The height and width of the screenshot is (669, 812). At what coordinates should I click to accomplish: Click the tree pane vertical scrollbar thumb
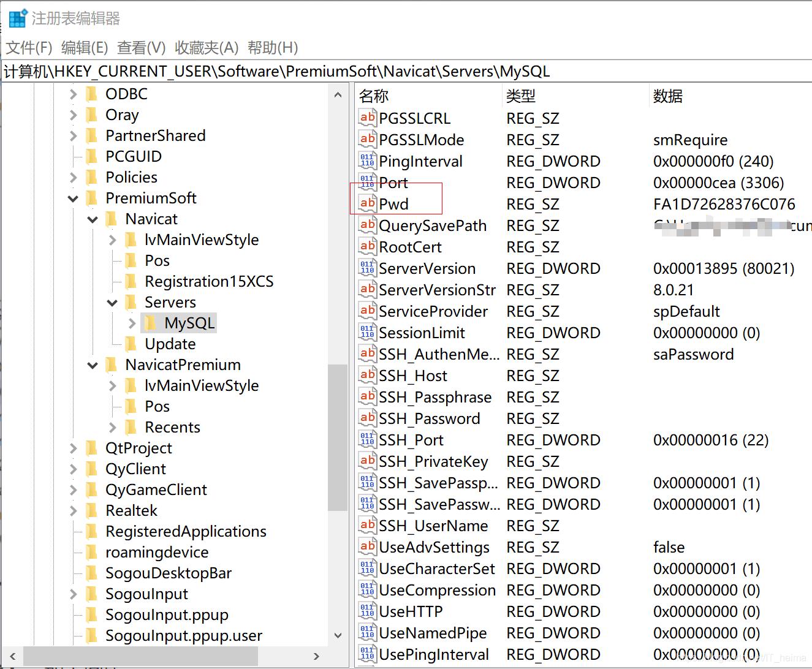click(337, 437)
